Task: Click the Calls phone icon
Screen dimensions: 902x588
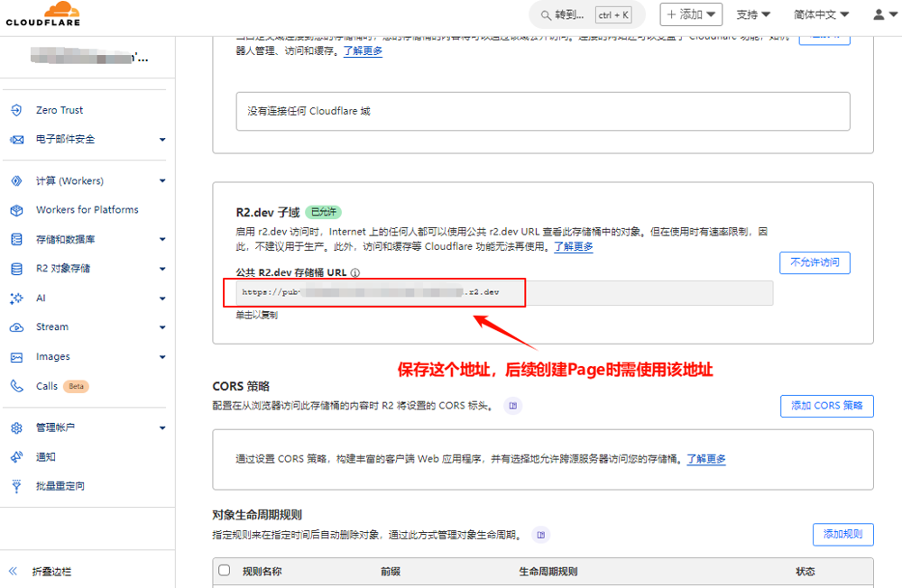Action: click(16, 386)
